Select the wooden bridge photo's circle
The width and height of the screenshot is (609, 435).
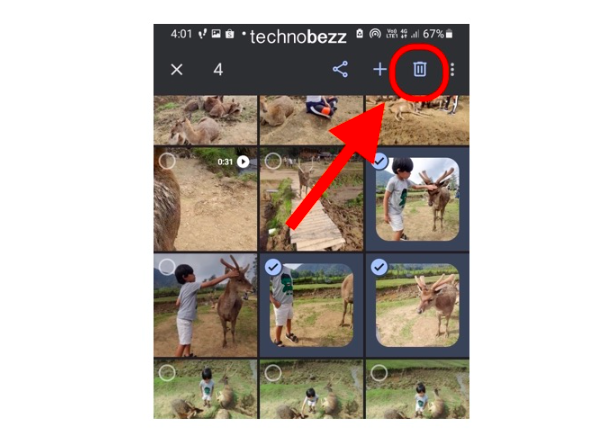273,161
